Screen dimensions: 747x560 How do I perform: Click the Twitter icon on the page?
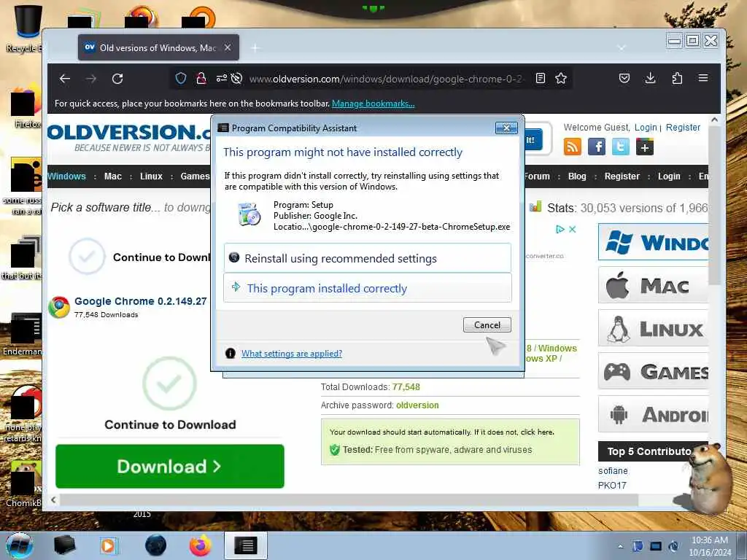(620, 147)
